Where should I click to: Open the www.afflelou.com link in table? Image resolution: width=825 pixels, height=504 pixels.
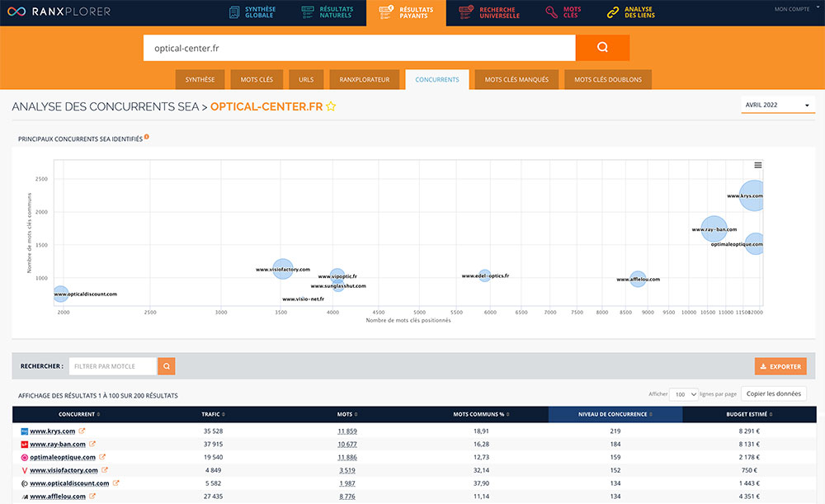[58, 497]
